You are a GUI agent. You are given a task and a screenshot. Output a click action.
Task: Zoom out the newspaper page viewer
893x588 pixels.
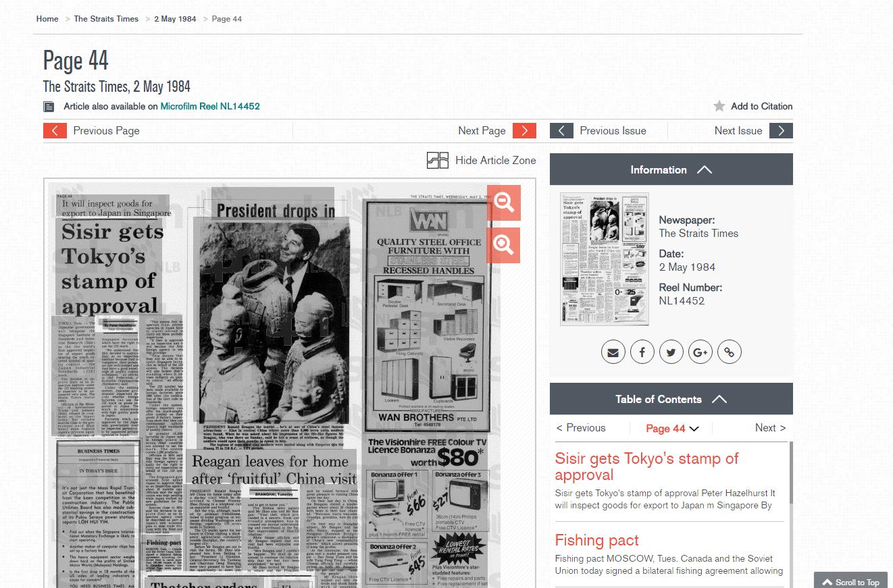503,202
